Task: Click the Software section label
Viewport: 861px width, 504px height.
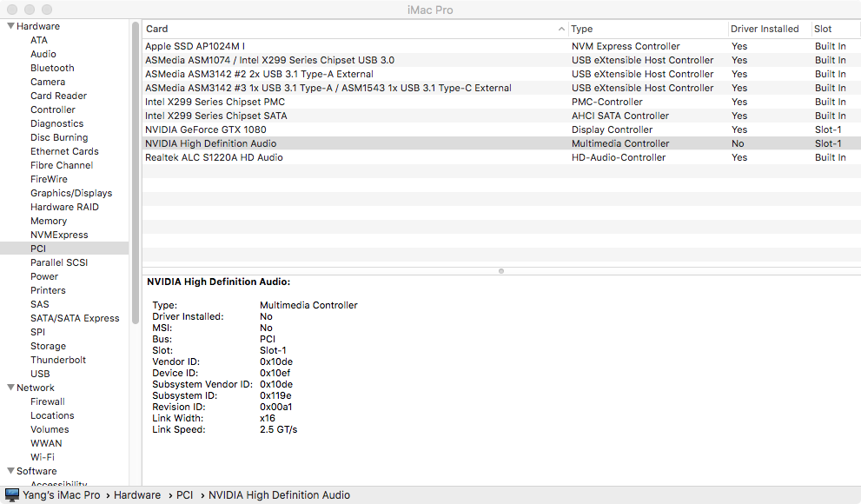Action: click(36, 470)
